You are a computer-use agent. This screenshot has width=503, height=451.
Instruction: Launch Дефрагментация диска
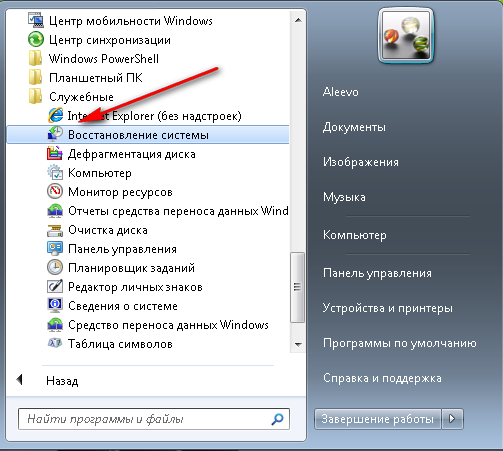click(132, 154)
